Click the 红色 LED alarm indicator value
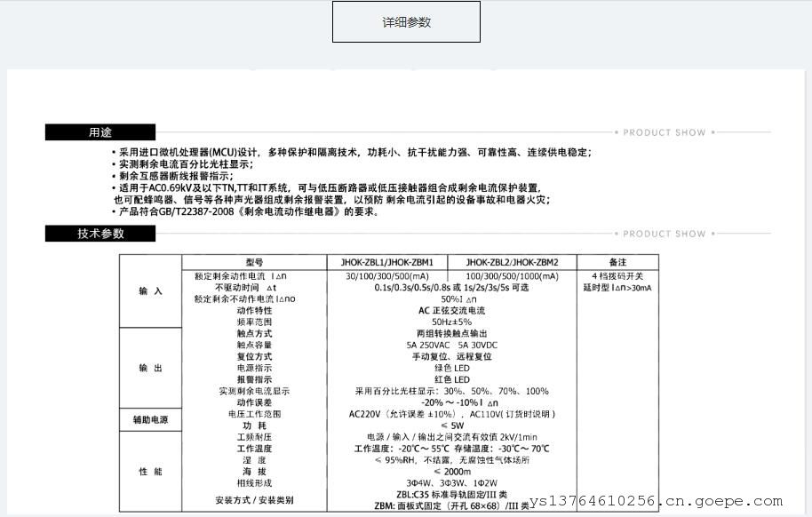Screen dimensions: 812x517 [x=452, y=379]
